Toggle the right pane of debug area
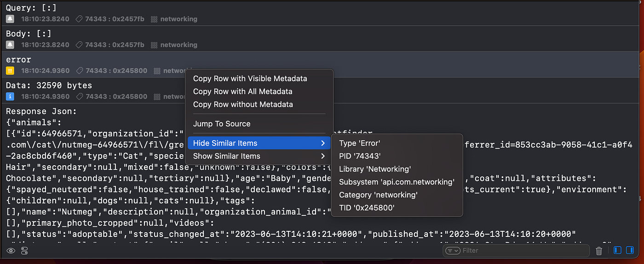Viewport: 644px width, 264px height. coord(631,250)
